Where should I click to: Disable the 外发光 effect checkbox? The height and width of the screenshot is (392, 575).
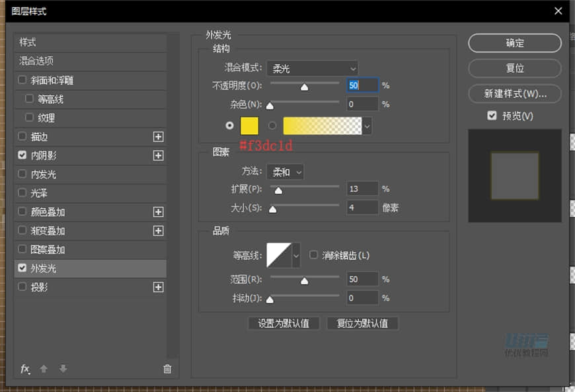21,268
